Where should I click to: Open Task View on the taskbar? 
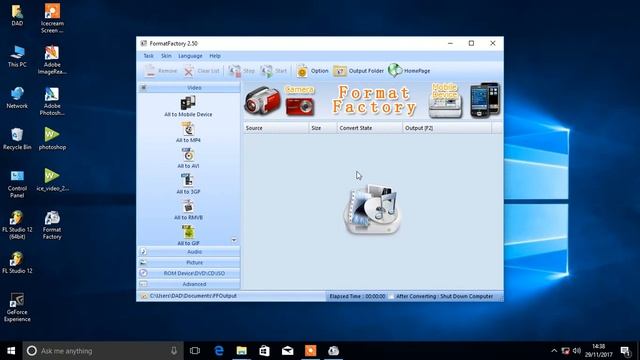click(x=195, y=351)
